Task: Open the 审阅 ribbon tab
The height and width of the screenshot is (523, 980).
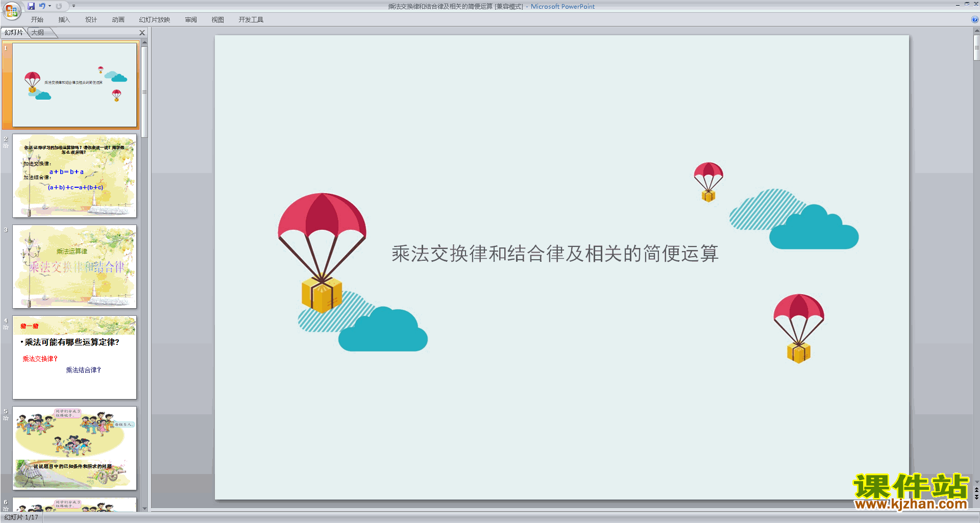Action: [x=191, y=20]
